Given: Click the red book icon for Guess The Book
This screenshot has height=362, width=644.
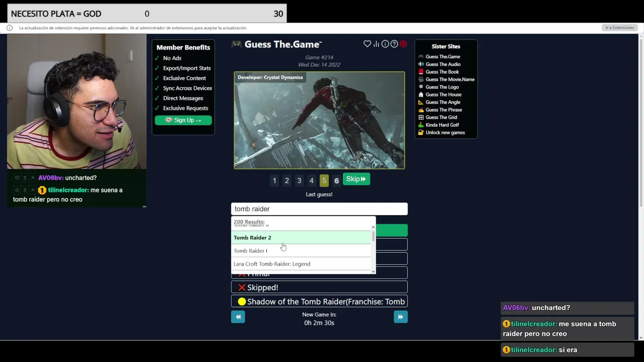Looking at the screenshot, I should pos(421,72).
